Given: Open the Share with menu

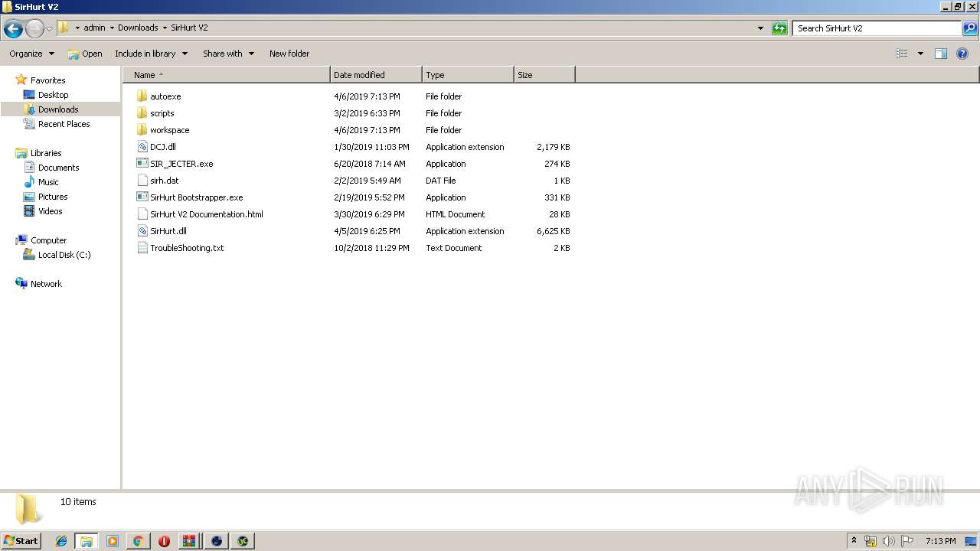Looking at the screenshot, I should [x=228, y=54].
